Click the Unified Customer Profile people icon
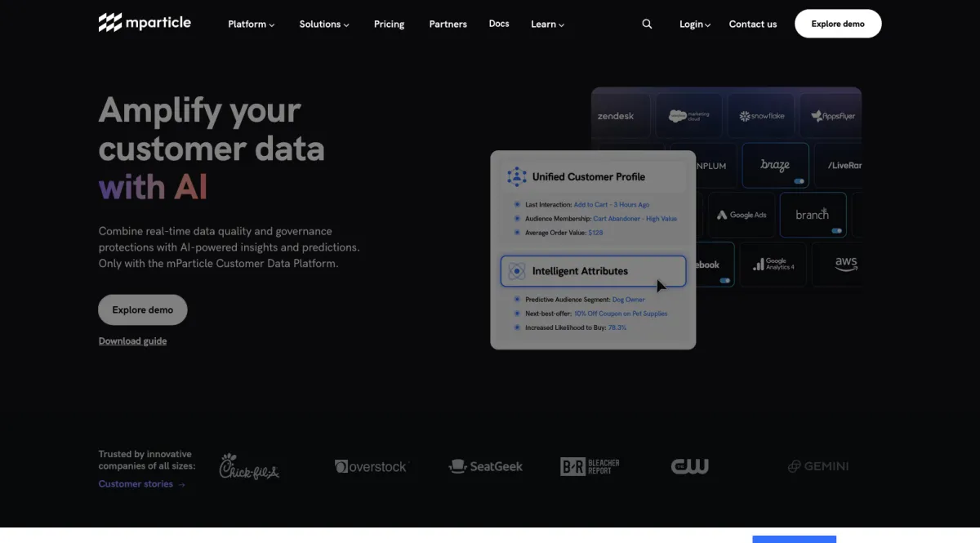The width and height of the screenshot is (980, 543). (516, 176)
